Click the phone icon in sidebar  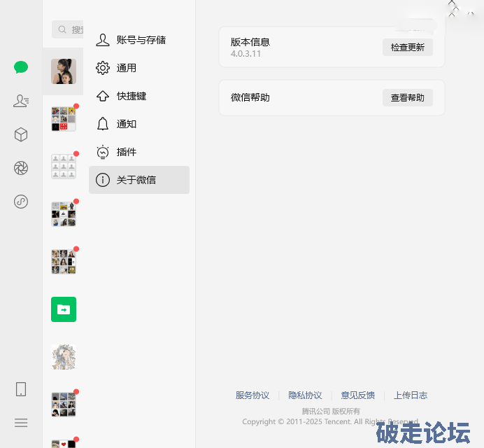(21, 389)
